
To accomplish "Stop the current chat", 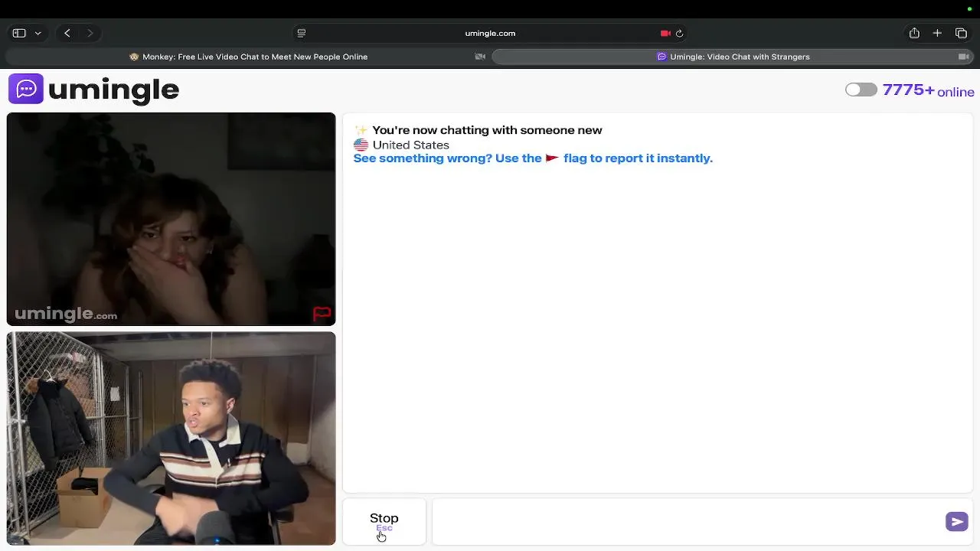I will coord(384,521).
